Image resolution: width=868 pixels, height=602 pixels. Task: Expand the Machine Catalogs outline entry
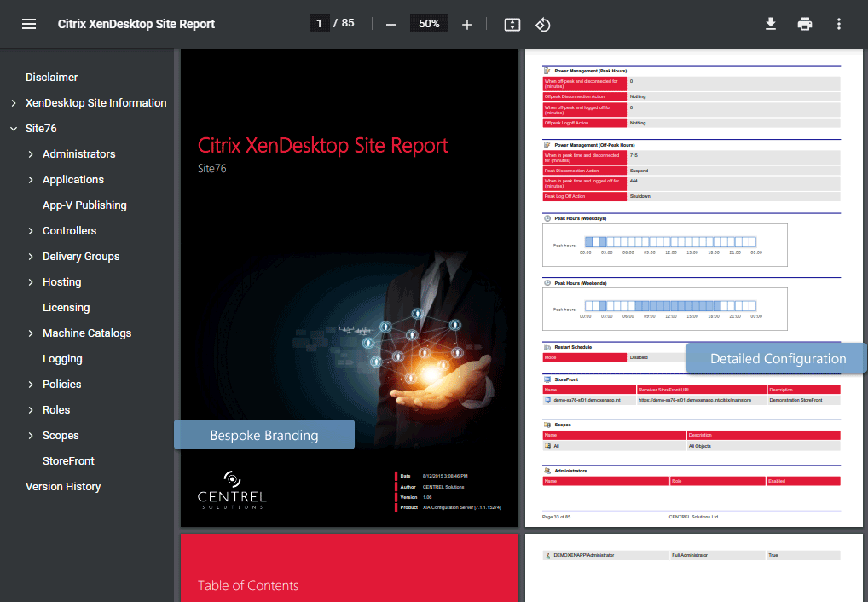coord(31,333)
